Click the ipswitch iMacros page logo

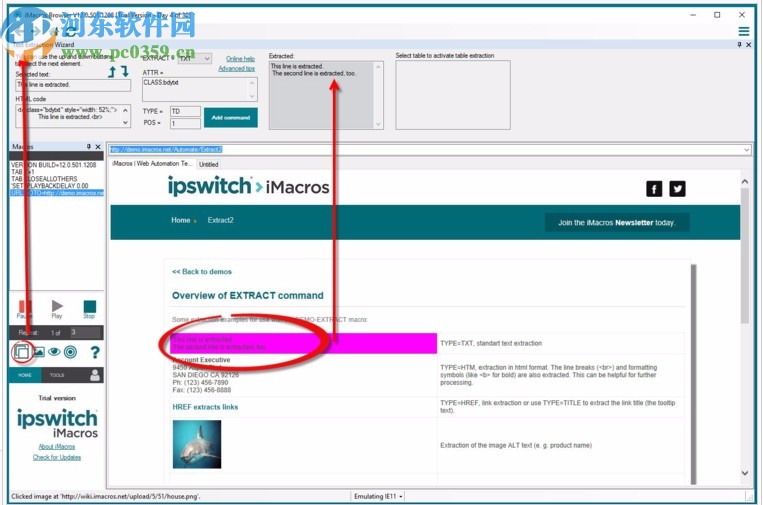[248, 186]
